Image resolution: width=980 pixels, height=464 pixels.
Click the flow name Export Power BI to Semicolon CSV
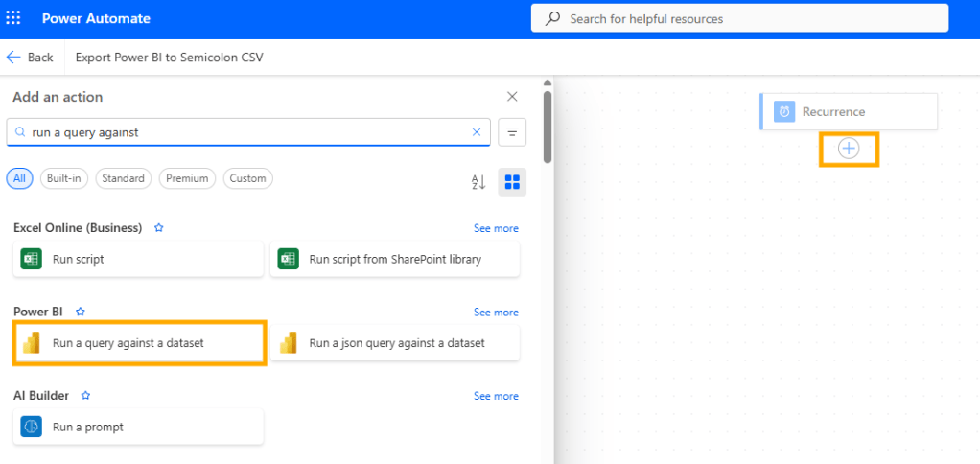click(170, 58)
